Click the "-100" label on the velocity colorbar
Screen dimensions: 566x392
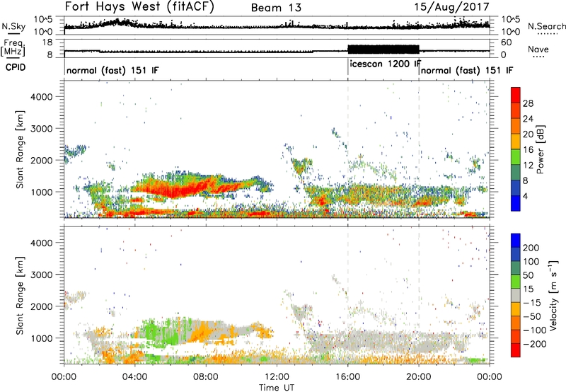pyautogui.click(x=535, y=330)
